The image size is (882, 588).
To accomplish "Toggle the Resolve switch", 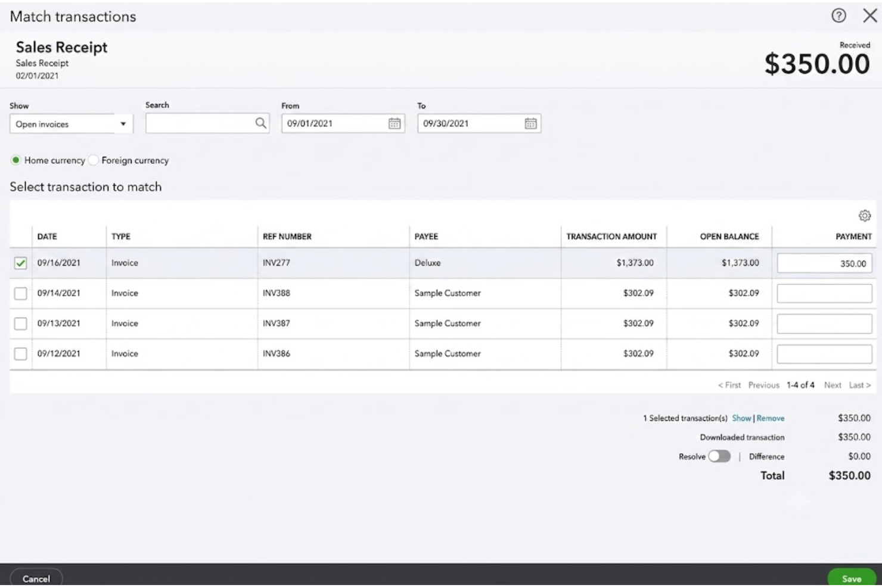I will [719, 456].
